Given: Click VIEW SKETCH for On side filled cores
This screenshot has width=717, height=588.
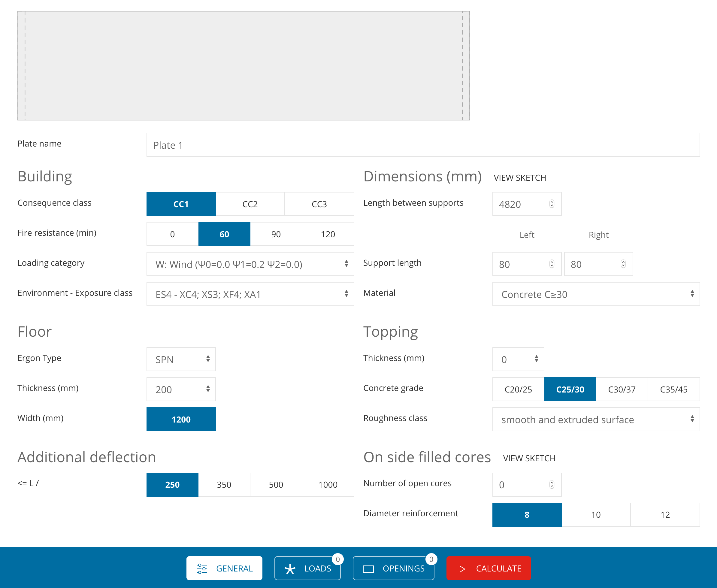Looking at the screenshot, I should click(x=529, y=458).
